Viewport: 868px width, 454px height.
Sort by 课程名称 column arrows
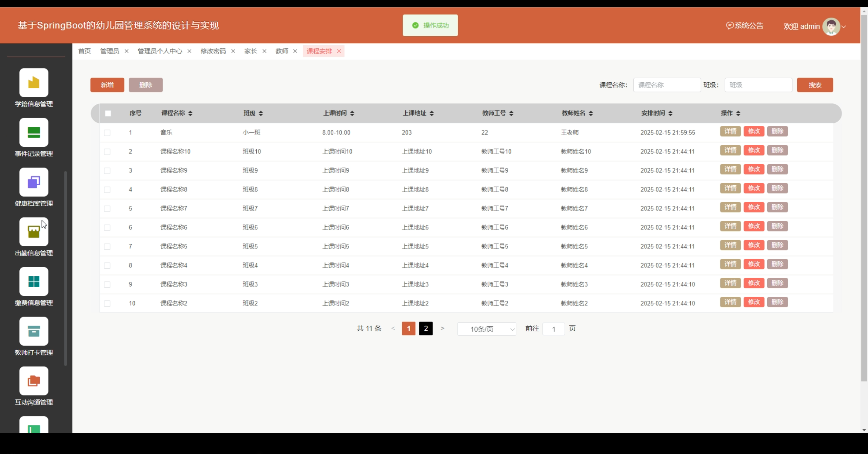tap(190, 113)
